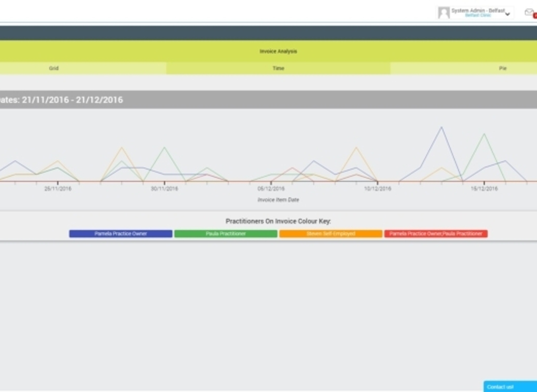
Task: Open the mail envelope icon
Action: pos(529,13)
